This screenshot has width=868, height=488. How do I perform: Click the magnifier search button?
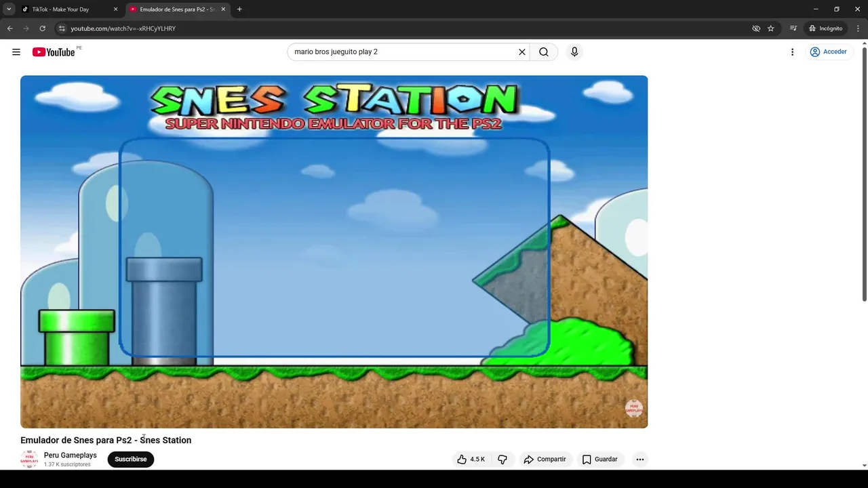click(544, 52)
